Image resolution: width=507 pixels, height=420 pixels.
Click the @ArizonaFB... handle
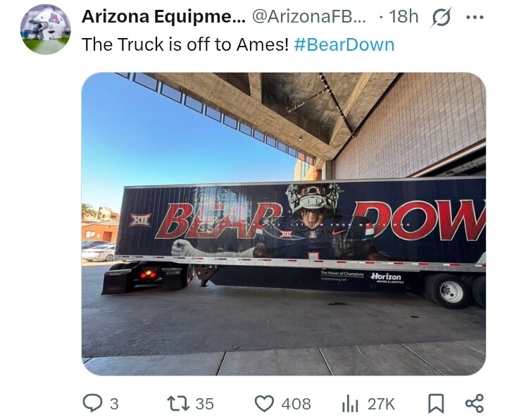[x=308, y=16]
